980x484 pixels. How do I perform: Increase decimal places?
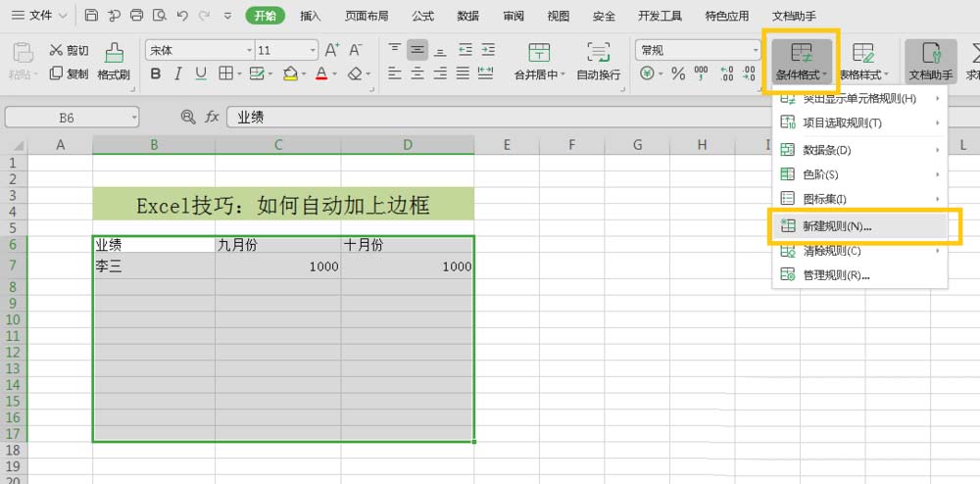726,74
